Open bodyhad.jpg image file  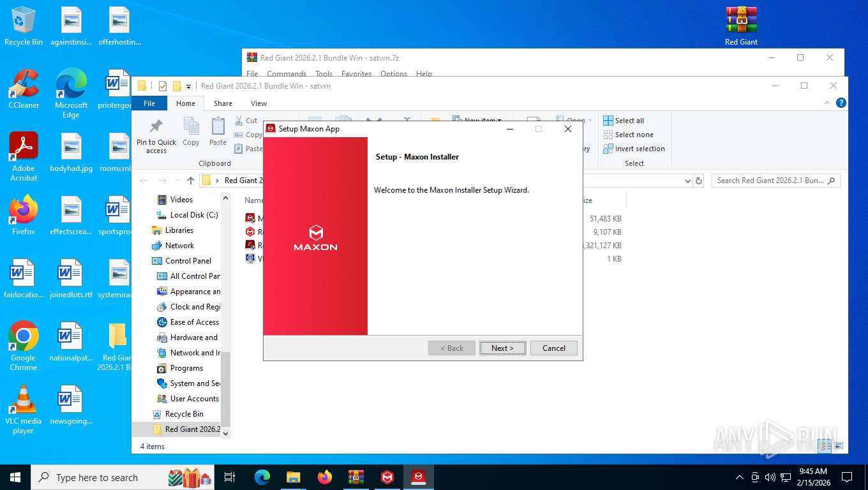pyautogui.click(x=71, y=153)
